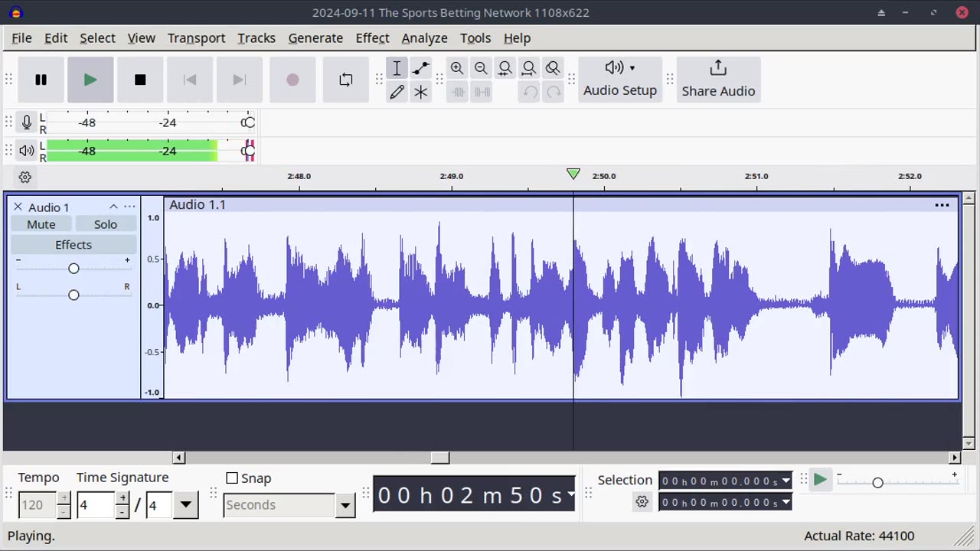Open the Analyze menu
The width and height of the screenshot is (980, 551).
point(424,37)
